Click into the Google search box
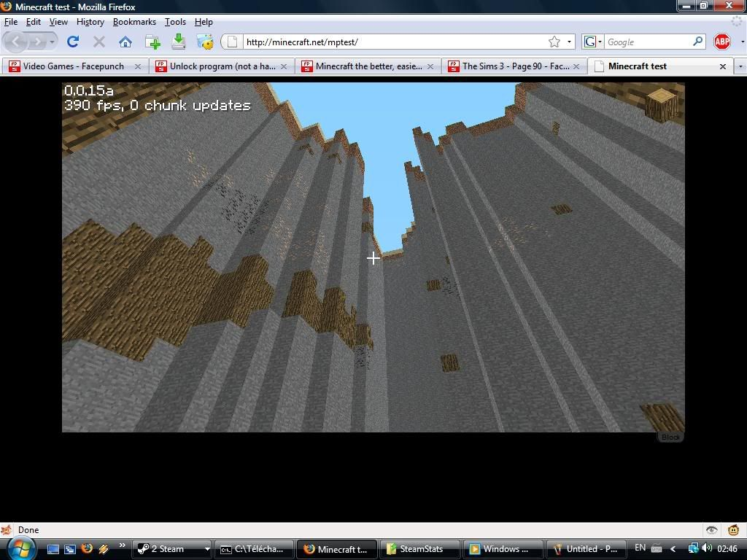This screenshot has width=747, height=560. [648, 42]
